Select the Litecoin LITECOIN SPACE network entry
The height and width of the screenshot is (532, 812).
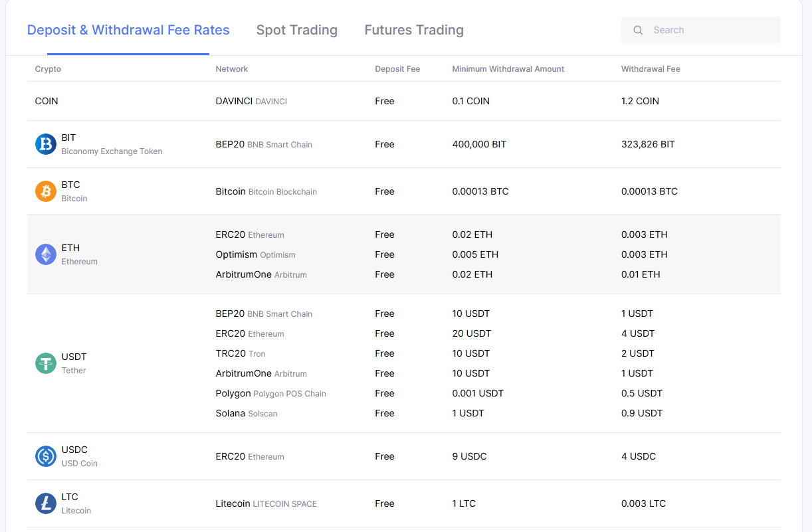point(266,503)
